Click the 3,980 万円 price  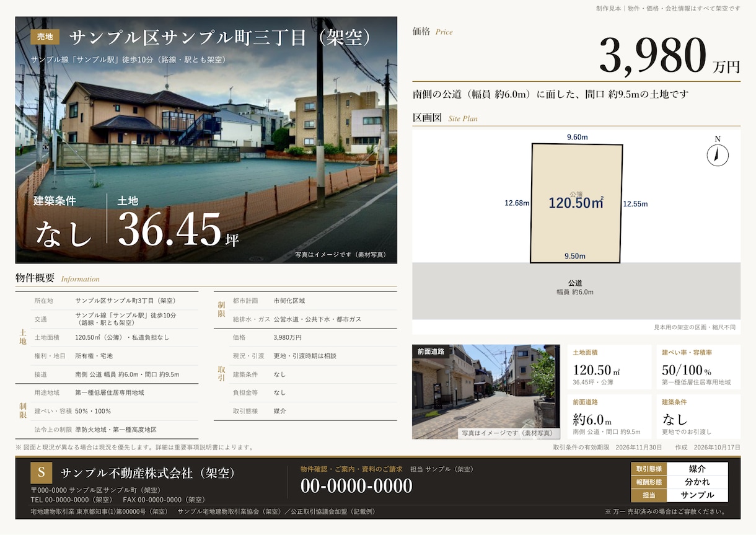click(669, 56)
